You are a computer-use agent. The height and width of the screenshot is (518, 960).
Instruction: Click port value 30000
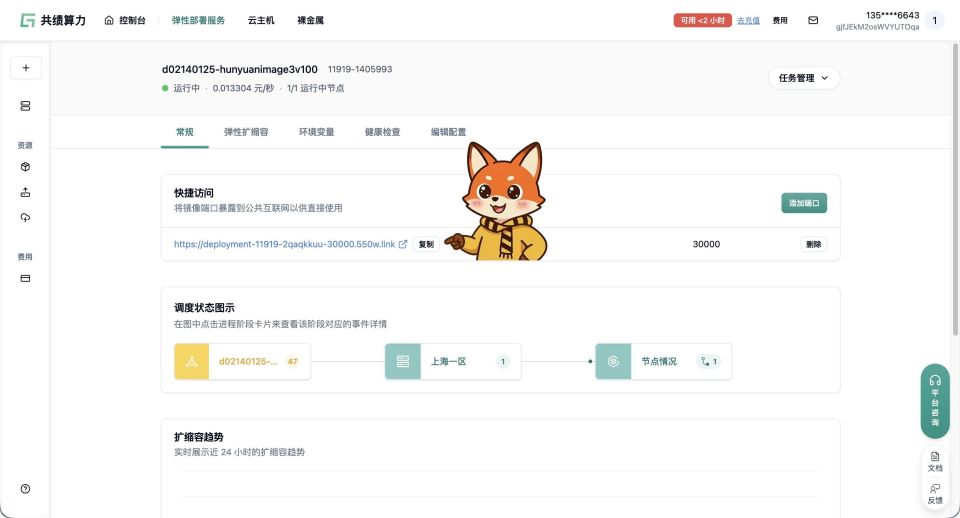coord(706,244)
